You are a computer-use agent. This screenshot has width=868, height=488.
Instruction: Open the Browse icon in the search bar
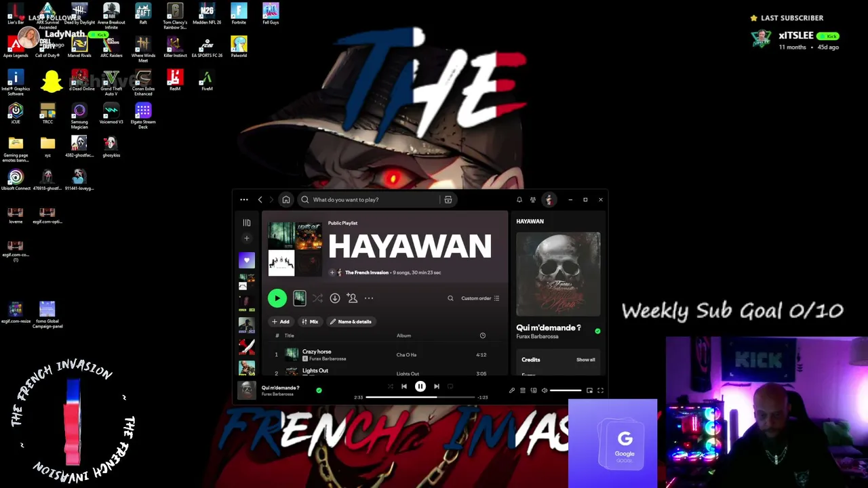click(x=448, y=200)
